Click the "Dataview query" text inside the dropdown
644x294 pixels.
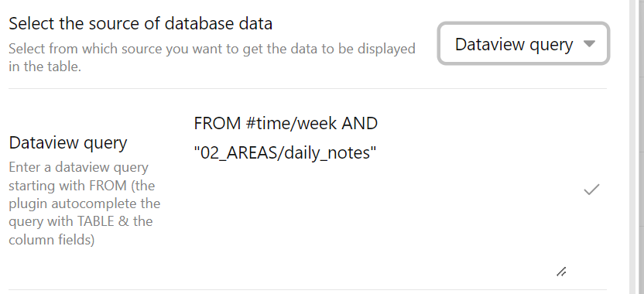(x=514, y=44)
